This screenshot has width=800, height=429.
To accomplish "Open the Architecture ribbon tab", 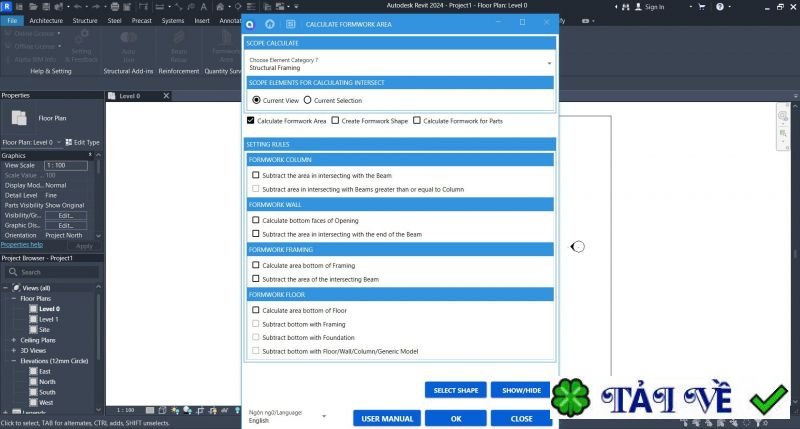I will click(x=46, y=20).
